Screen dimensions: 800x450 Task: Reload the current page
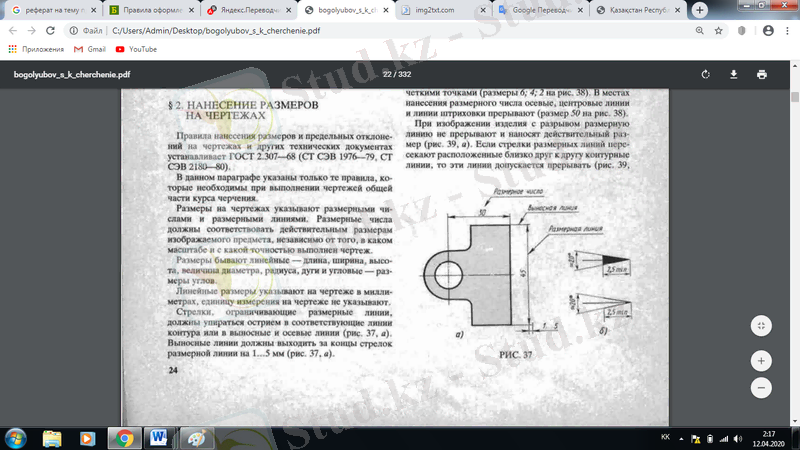50,31
